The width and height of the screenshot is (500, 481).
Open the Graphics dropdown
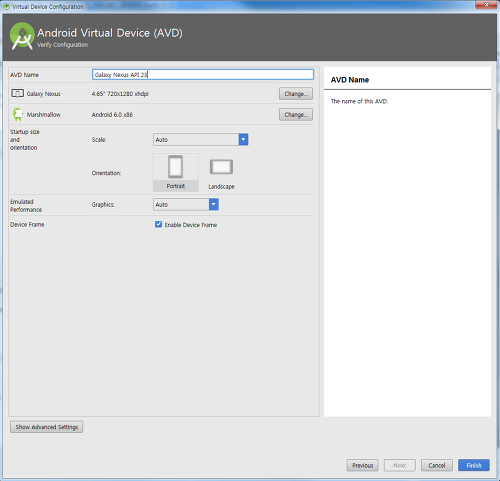coord(186,204)
